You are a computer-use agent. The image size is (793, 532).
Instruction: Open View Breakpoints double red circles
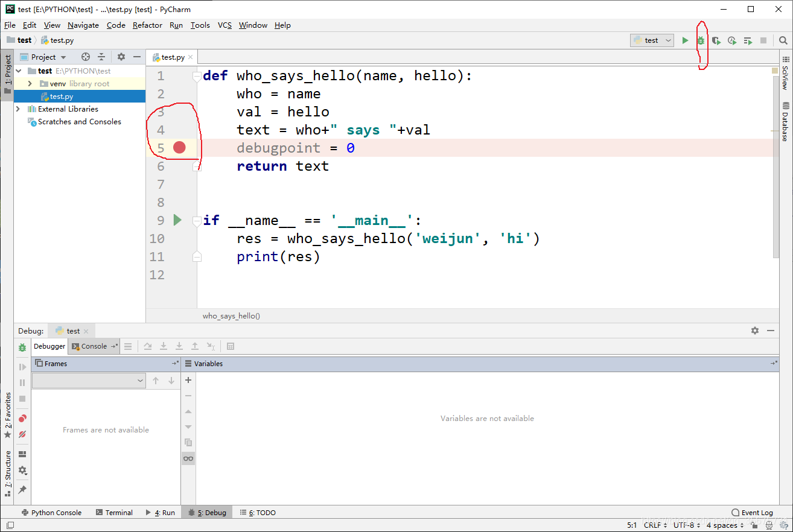pyautogui.click(x=22, y=418)
